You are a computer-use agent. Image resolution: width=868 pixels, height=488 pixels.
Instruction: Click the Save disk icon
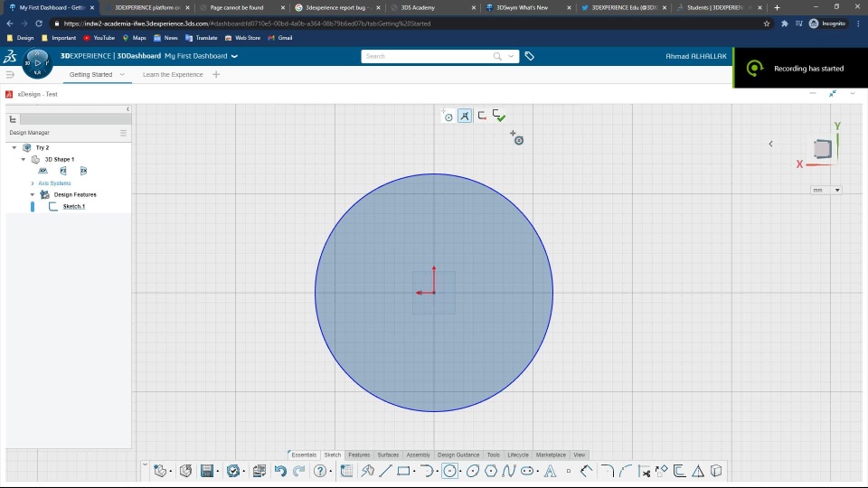click(207, 471)
